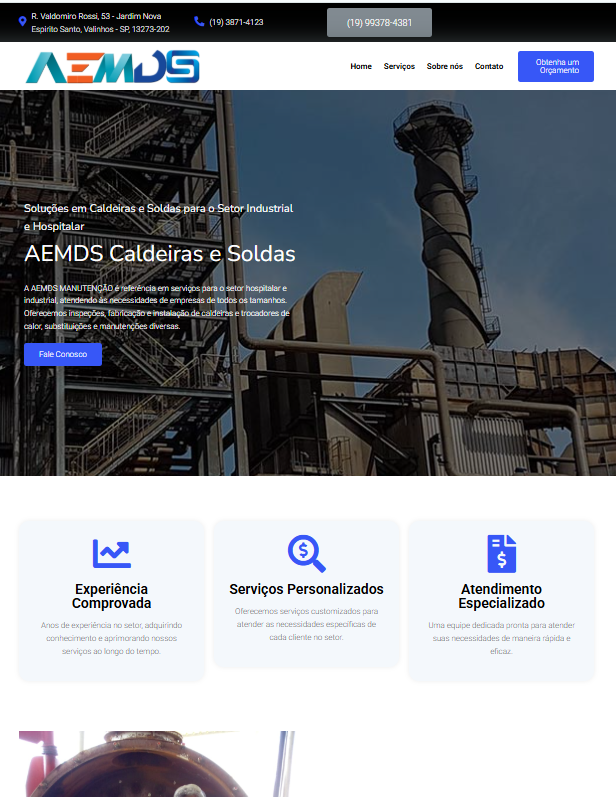
Task: Click the phone handset icon
Action: 199,21
